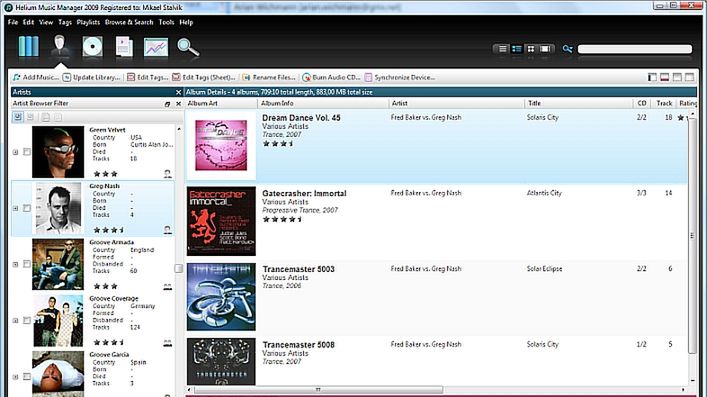Check the Green Velvet artist checkbox
Screen dimensions: 707x397
click(x=27, y=152)
